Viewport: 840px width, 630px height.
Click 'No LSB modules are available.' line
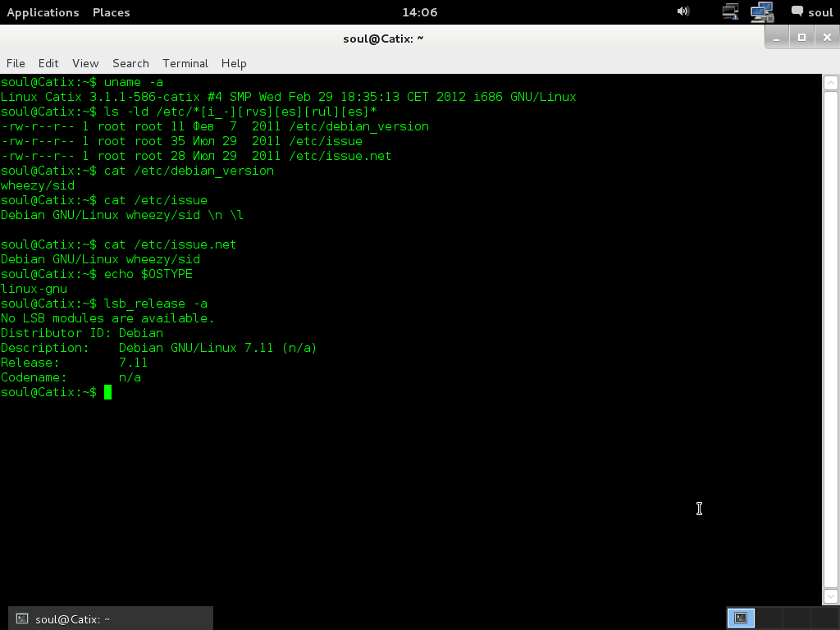click(x=107, y=318)
